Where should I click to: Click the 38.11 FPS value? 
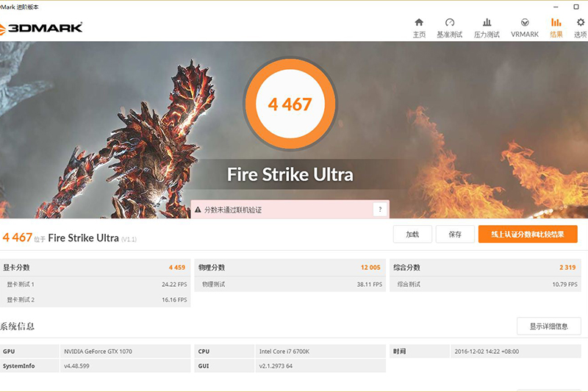[x=370, y=285]
